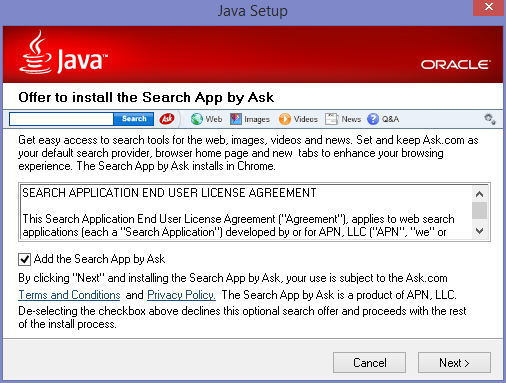Click the Next > button
This screenshot has height=383, width=506.
pos(454,362)
